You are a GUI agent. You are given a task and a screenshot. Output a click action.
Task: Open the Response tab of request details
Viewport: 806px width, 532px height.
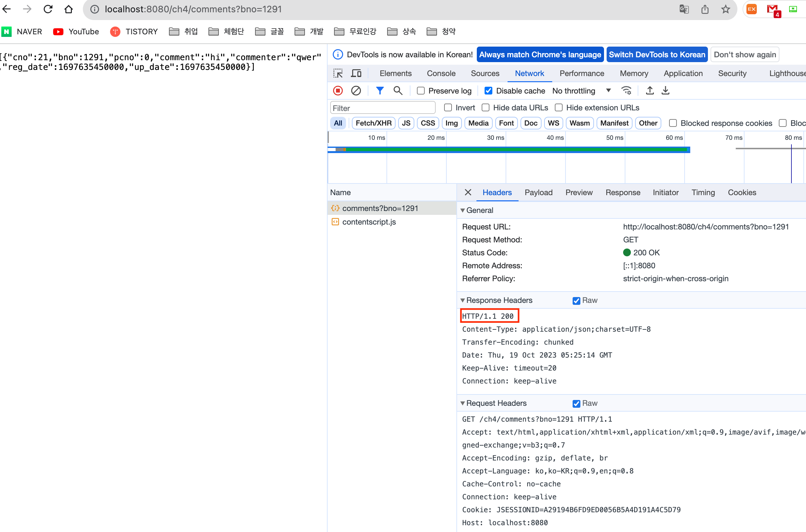tap(623, 192)
